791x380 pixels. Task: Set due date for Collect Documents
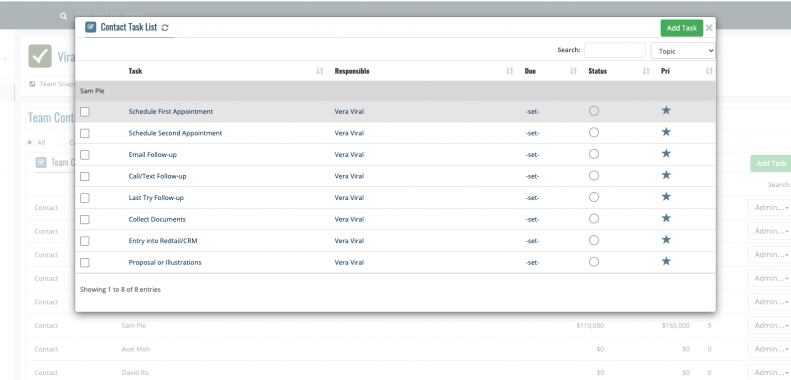(x=532, y=220)
